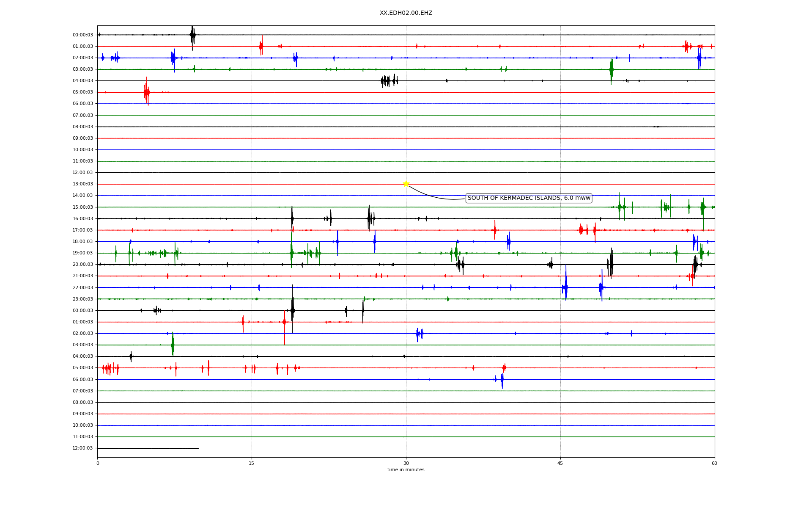Select the 21:00:03 row time label
812x508 pixels.
[x=82, y=276]
